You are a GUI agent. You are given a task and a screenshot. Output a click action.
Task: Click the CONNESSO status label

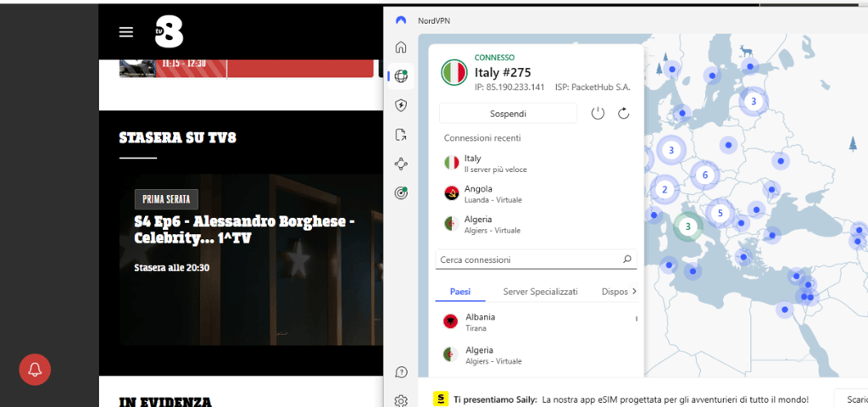click(494, 58)
